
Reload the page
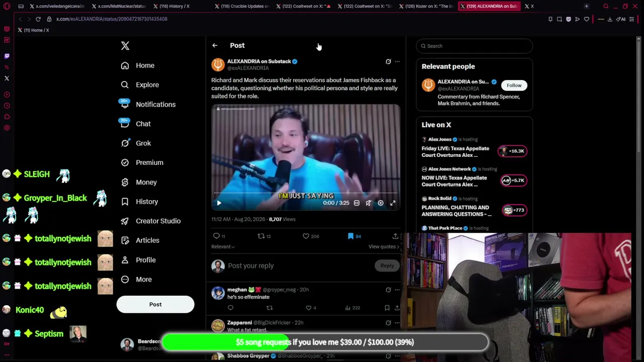pyautogui.click(x=38, y=19)
